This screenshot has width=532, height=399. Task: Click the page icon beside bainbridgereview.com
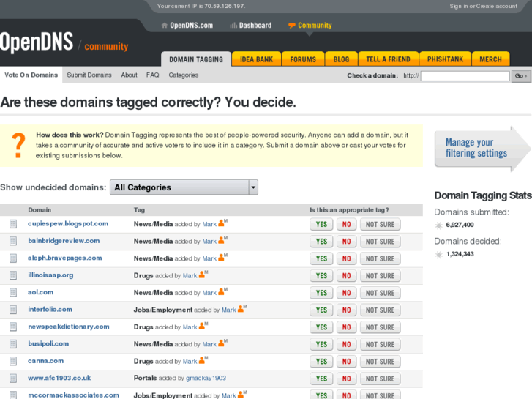click(13, 241)
